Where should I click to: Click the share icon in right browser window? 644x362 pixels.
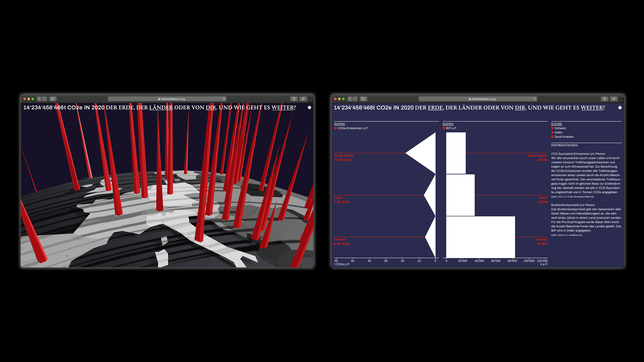(x=605, y=99)
